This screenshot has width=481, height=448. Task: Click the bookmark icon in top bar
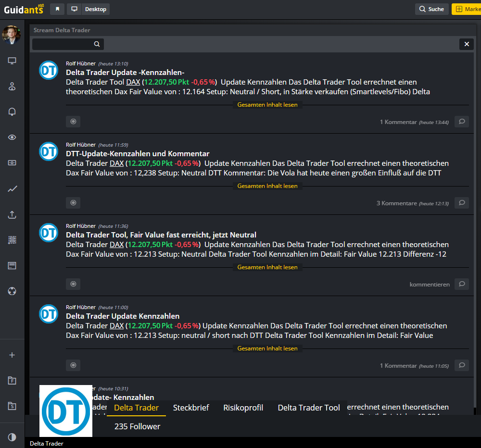pyautogui.click(x=57, y=9)
